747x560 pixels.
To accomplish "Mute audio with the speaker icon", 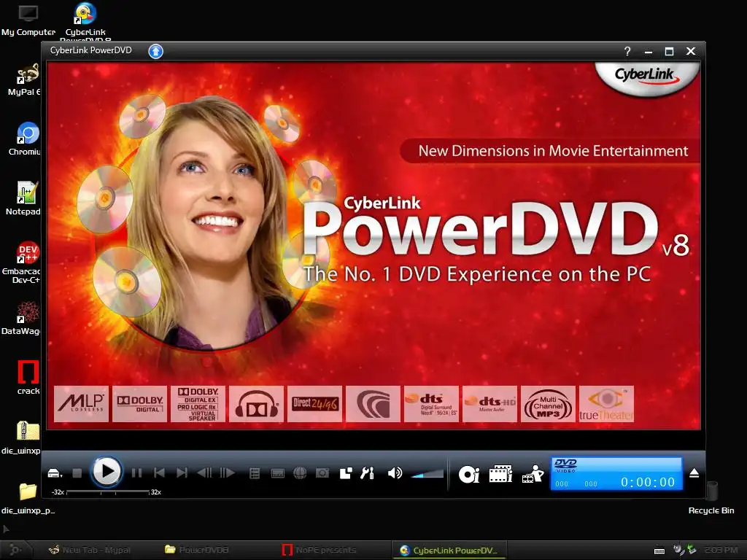I will (x=395, y=472).
